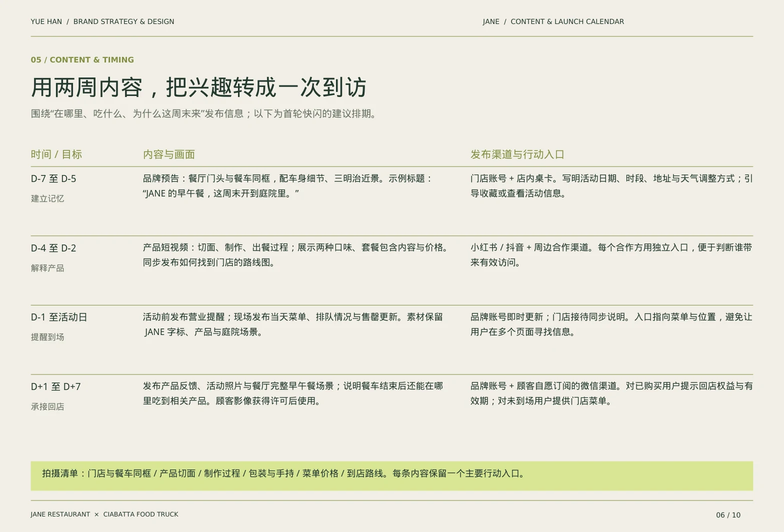The width and height of the screenshot is (784, 532).
Task: Click the 'YUE HAN / BRAND STRATEGY & DESIGN' header
Action: click(102, 21)
